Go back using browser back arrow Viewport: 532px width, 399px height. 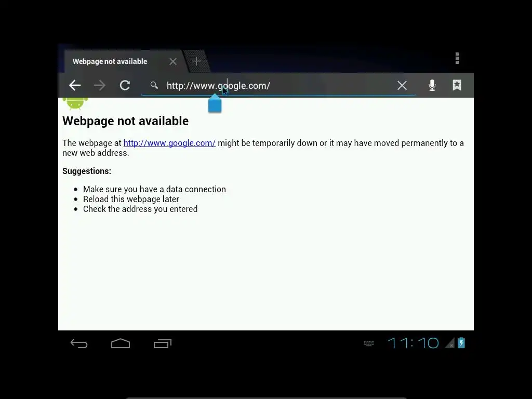75,85
